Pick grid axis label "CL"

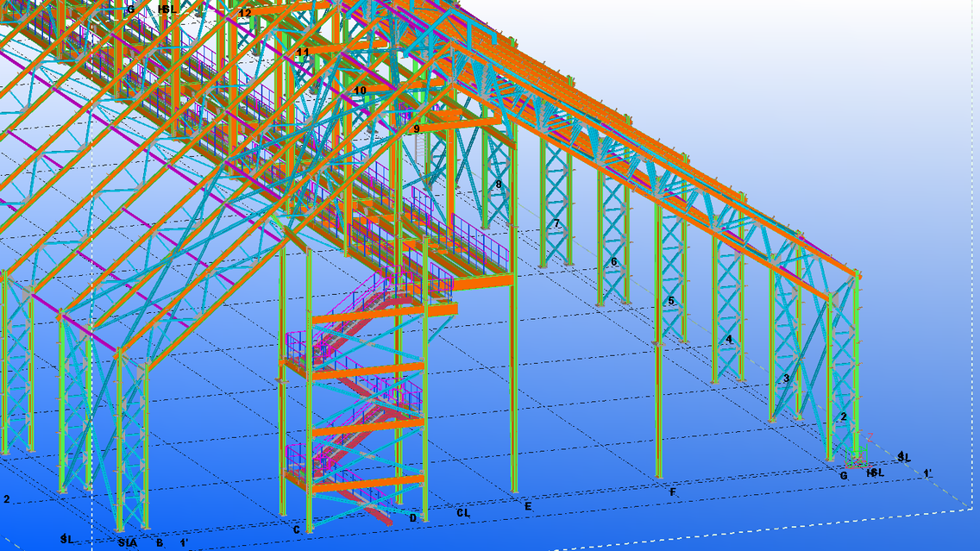click(462, 513)
